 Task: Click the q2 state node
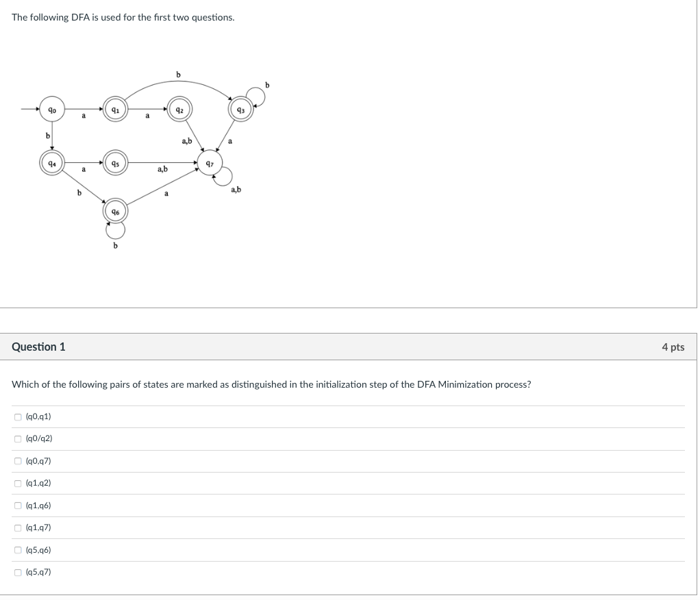tap(179, 110)
